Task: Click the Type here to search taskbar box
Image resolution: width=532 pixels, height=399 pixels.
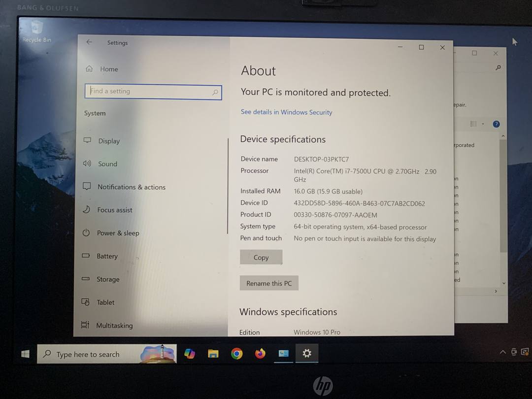Action: [107, 354]
